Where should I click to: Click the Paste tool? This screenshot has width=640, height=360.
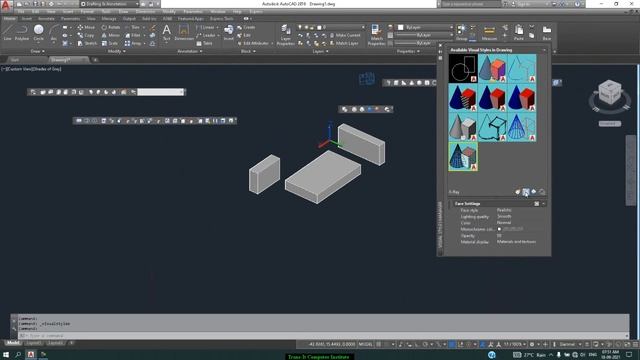click(x=519, y=32)
